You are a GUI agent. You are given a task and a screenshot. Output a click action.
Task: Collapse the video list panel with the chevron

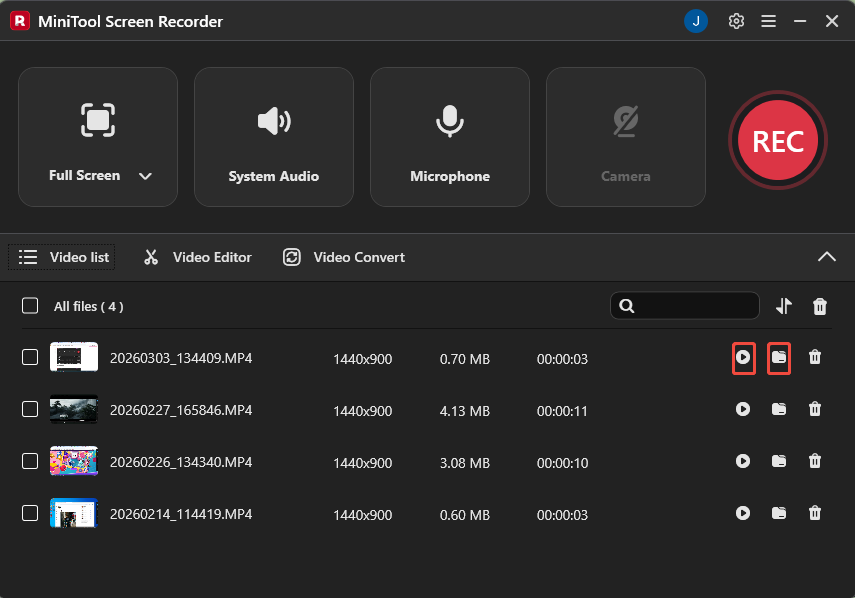coord(827,256)
